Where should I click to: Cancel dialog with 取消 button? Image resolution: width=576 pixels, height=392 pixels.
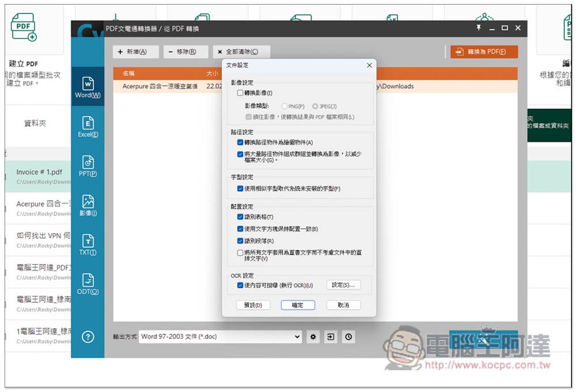click(343, 305)
